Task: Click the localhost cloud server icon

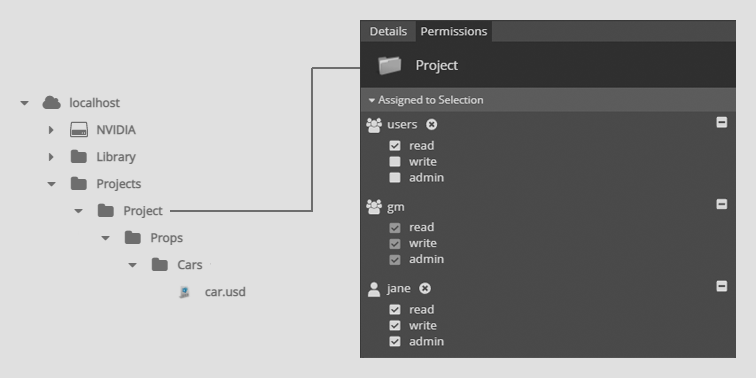Action: (52, 103)
